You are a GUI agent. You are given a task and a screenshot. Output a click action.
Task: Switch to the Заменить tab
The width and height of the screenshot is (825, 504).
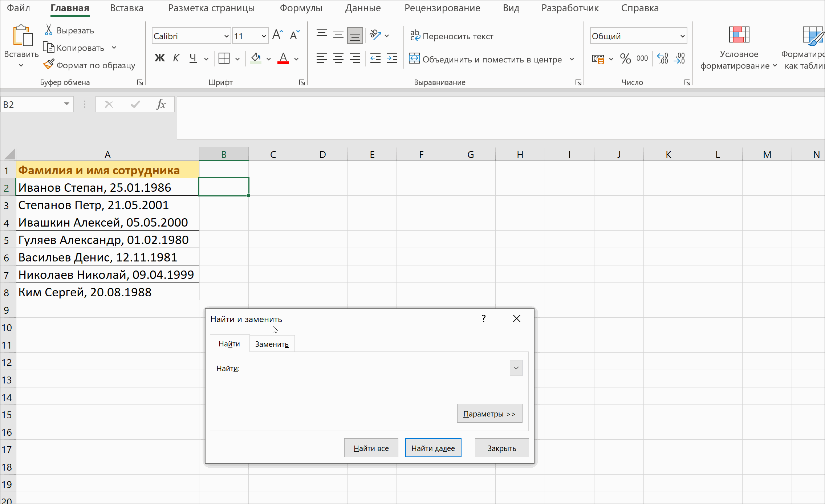[x=272, y=344]
